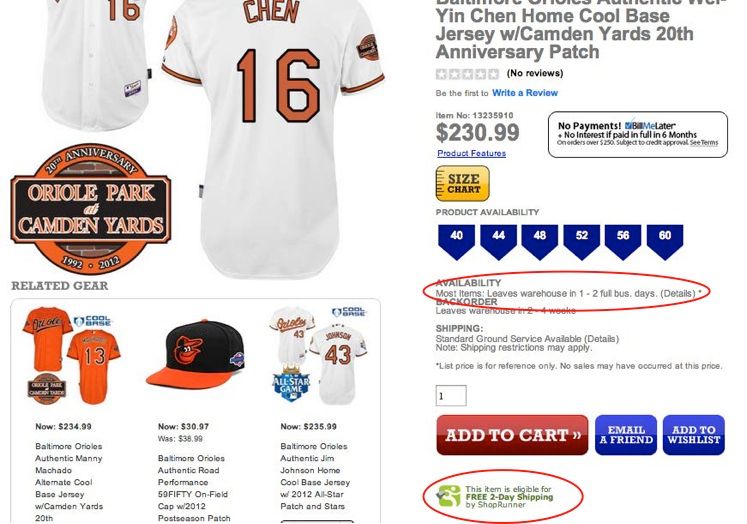Select jersey size 60
The width and height of the screenshot is (747, 524).
(665, 242)
